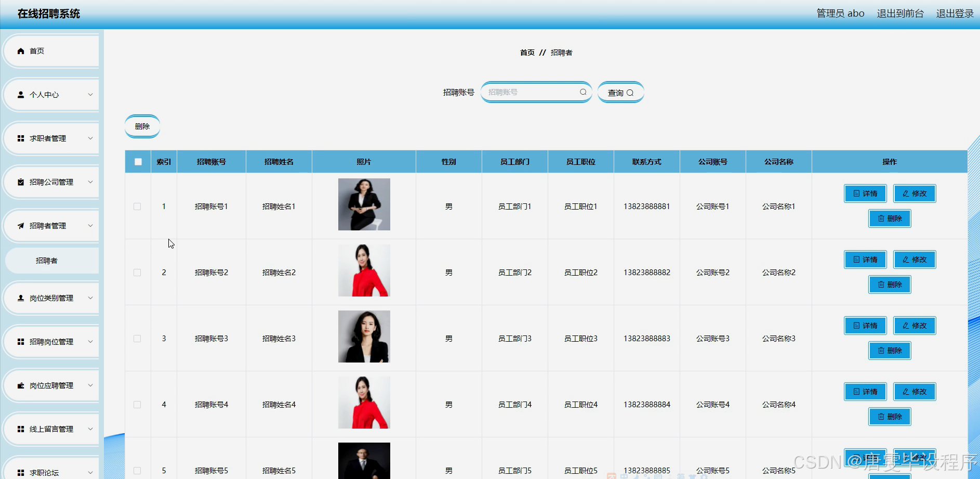Click 删除 for 招聘账号2 row
980x479 pixels.
click(x=890, y=284)
